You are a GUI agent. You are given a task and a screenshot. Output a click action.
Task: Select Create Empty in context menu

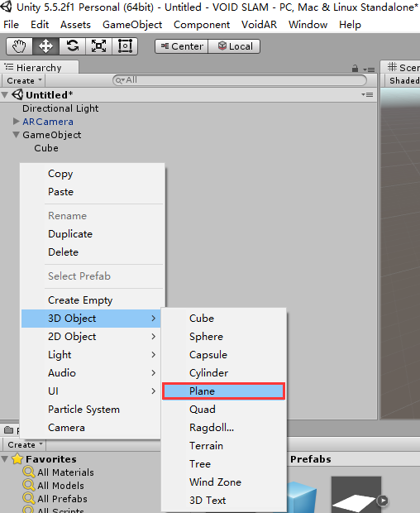coord(80,300)
